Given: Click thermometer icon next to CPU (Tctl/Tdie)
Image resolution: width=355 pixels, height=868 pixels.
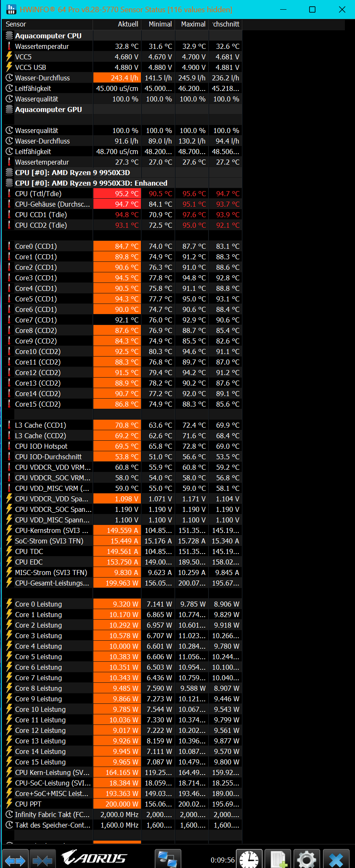Looking at the screenshot, I should pos(9,194).
